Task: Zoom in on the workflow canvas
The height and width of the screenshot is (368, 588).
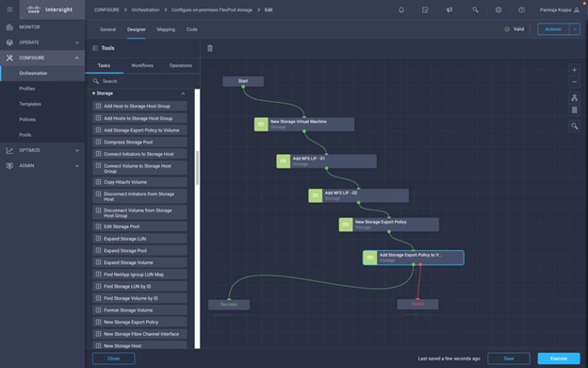Action: 574,70
